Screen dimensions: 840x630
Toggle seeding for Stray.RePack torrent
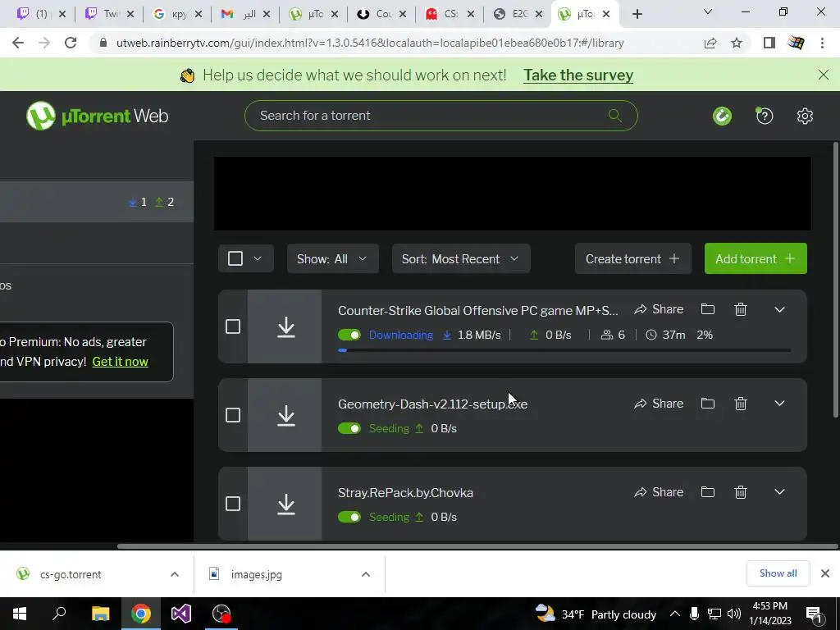[349, 517]
